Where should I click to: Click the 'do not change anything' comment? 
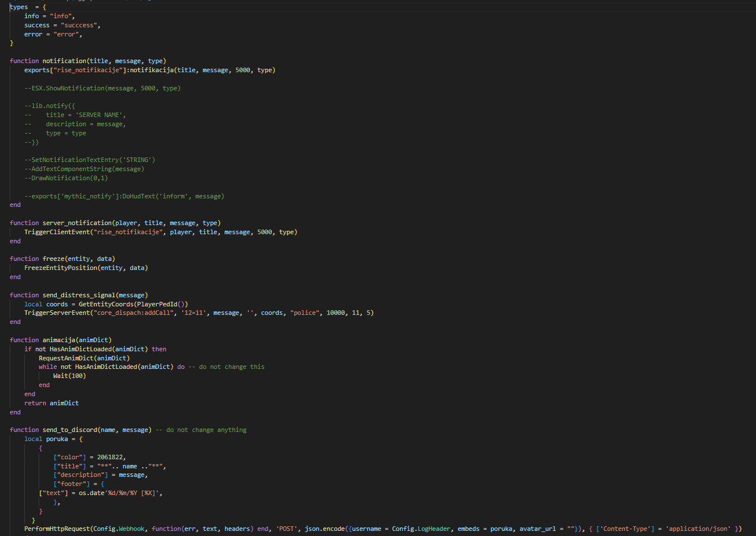[201, 430]
